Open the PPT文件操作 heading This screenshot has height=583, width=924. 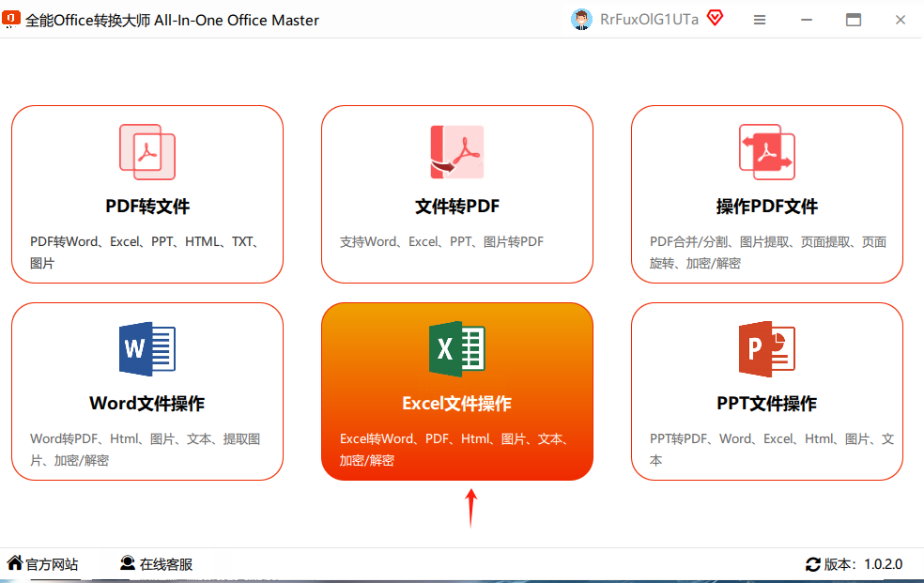pyautogui.click(x=767, y=404)
